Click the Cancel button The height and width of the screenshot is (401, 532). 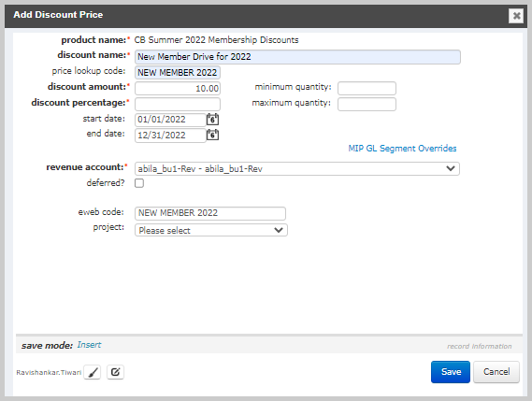[x=496, y=372]
